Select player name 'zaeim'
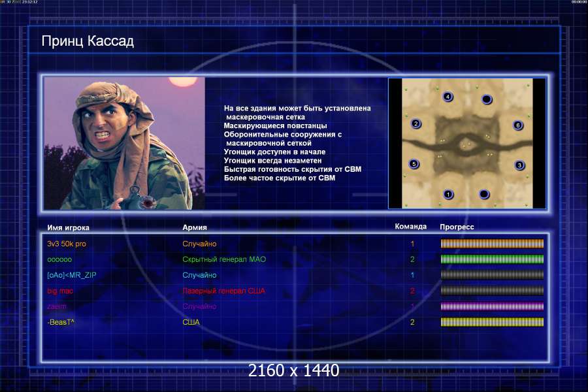This screenshot has width=588, height=392. 57,306
